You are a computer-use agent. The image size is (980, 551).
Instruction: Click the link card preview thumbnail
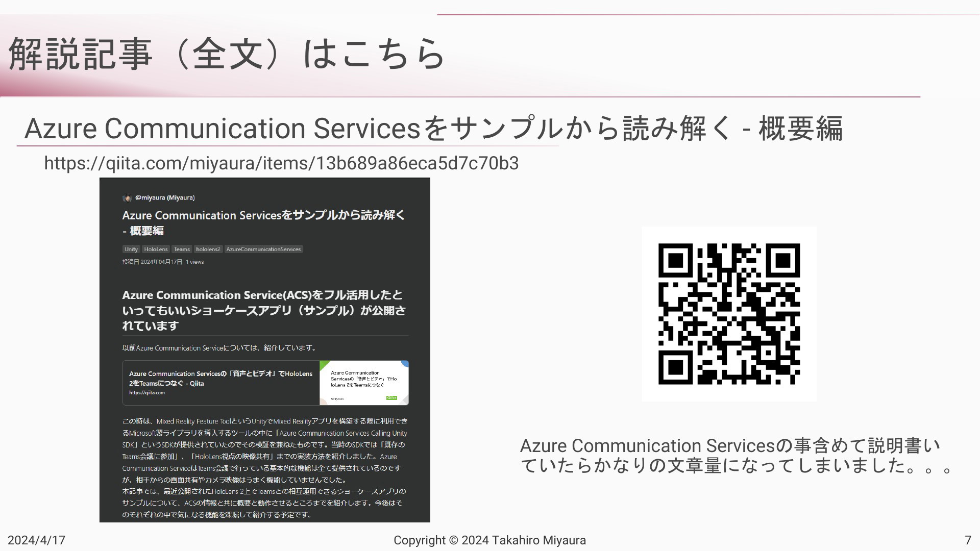[364, 383]
